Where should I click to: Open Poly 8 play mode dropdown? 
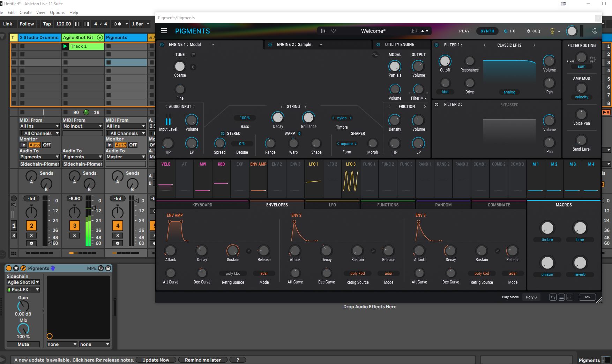(x=532, y=297)
